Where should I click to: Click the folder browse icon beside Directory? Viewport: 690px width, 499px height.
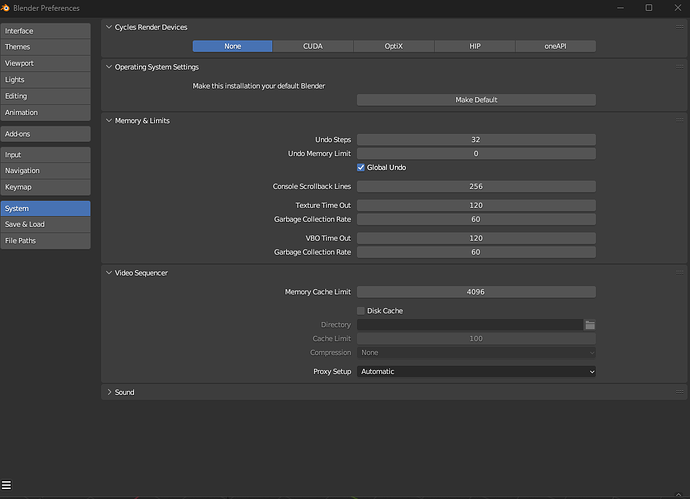(590, 325)
